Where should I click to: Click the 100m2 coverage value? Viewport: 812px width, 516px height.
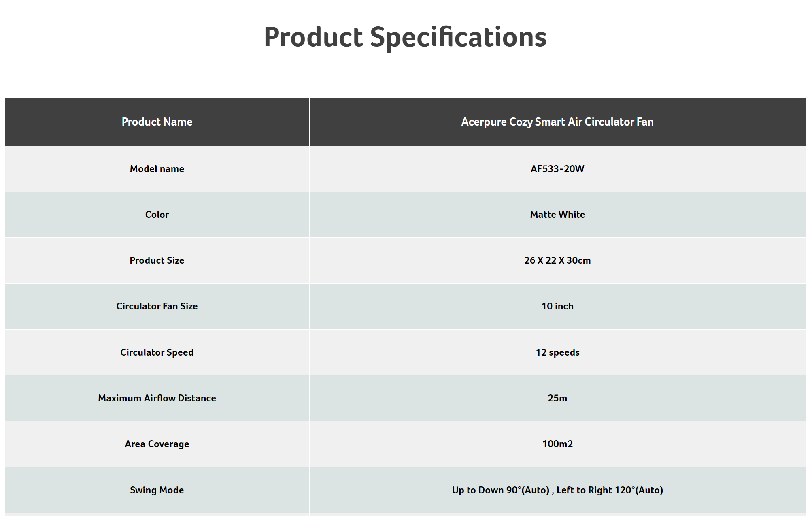557,444
